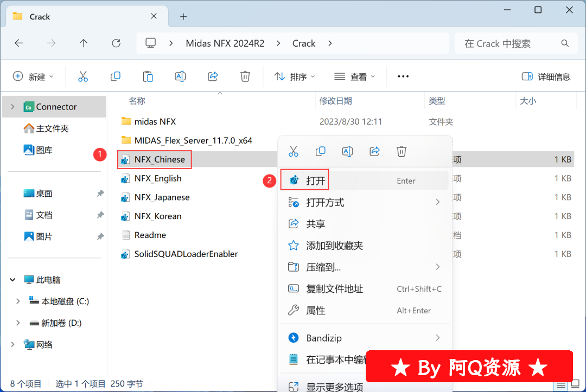Open 桌面 in sidebar
Screen dimensions: 586x392
click(39, 194)
